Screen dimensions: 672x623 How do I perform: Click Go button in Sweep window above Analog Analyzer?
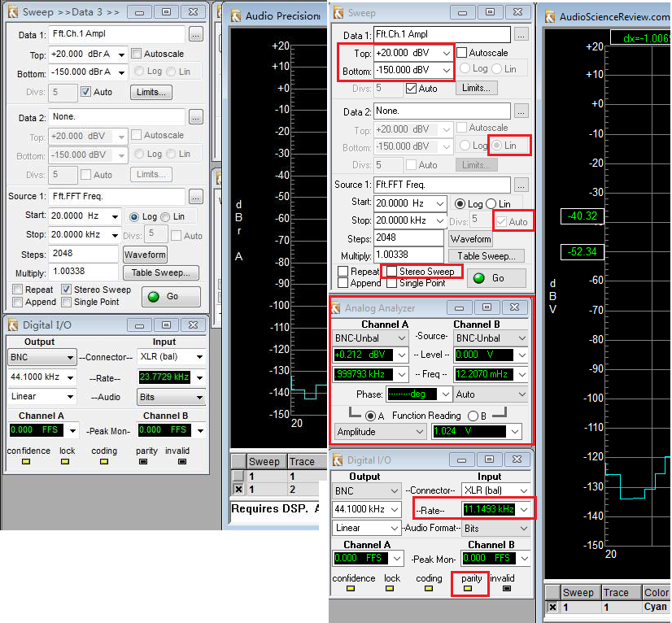[496, 278]
